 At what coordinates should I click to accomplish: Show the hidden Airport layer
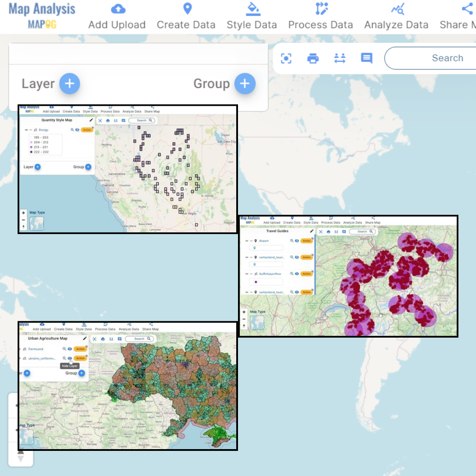[x=297, y=241]
